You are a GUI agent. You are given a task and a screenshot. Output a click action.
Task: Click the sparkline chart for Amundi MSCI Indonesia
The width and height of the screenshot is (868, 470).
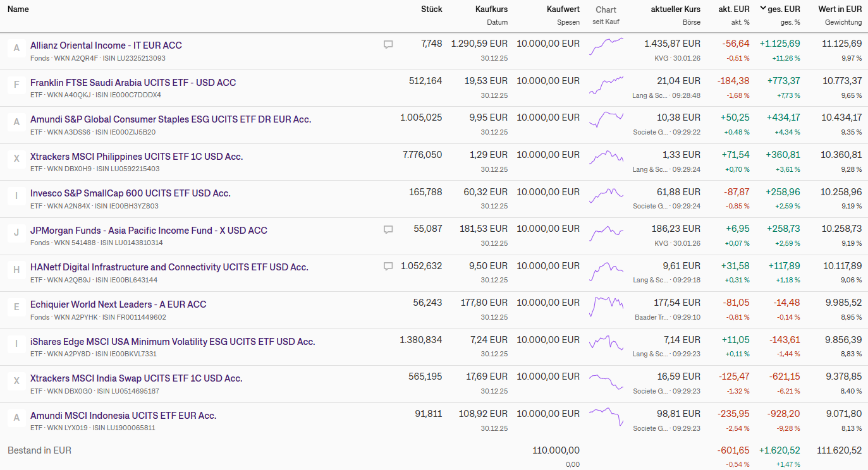click(x=606, y=416)
